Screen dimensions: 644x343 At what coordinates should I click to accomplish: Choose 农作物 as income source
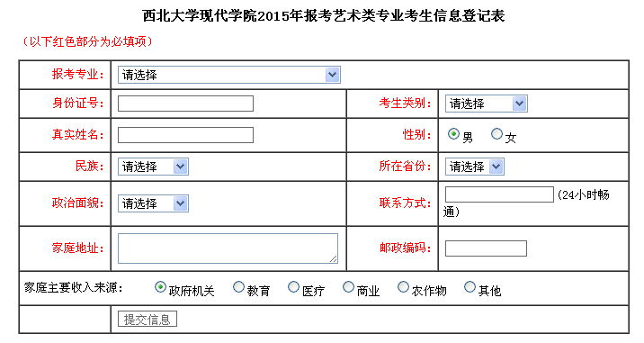point(403,286)
